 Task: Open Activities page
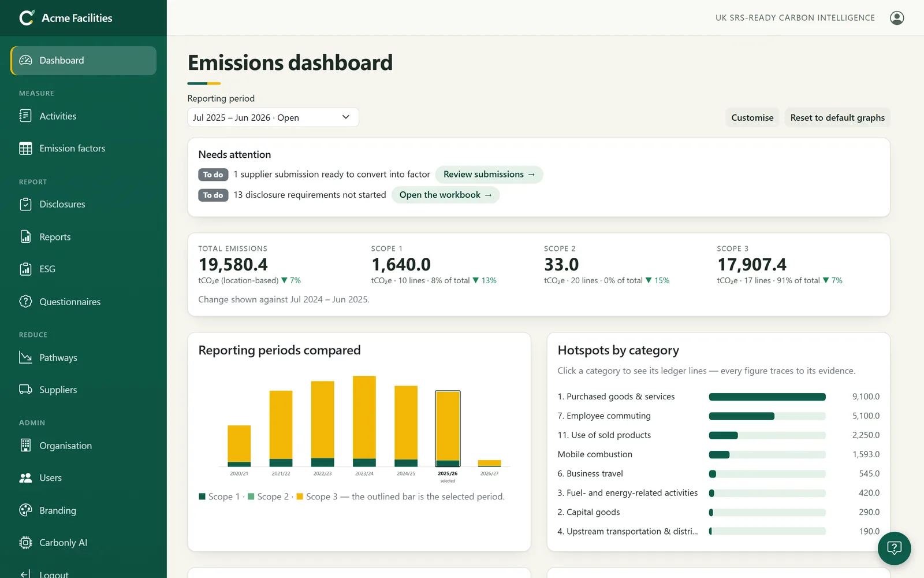coord(83,116)
